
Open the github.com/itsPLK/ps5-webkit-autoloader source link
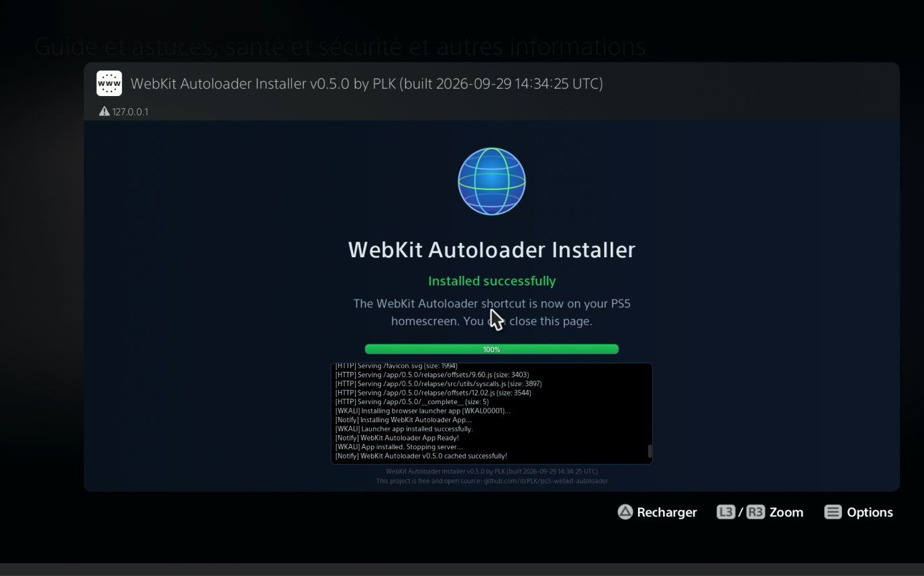545,481
